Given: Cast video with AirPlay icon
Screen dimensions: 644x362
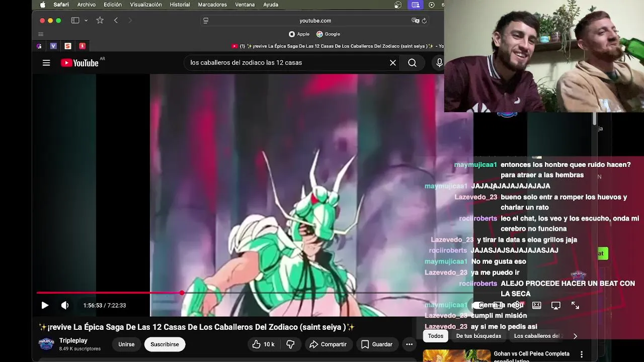Looking at the screenshot, I should click(x=556, y=305).
